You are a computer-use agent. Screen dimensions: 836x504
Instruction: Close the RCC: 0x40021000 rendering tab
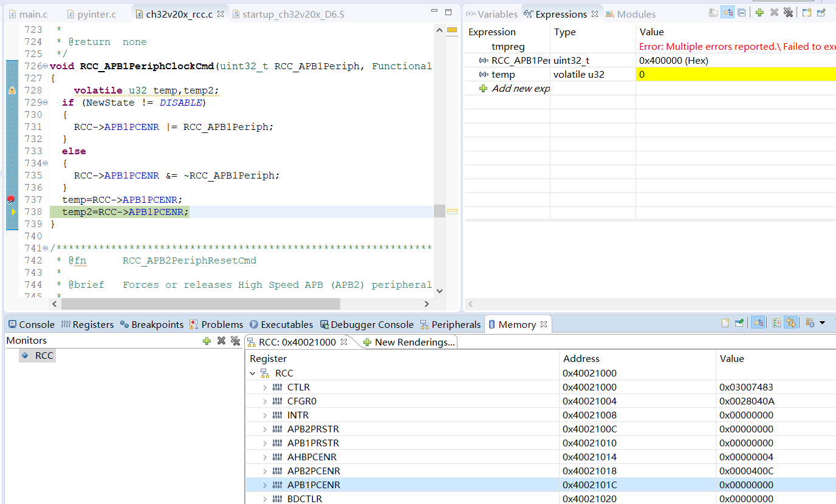point(343,342)
